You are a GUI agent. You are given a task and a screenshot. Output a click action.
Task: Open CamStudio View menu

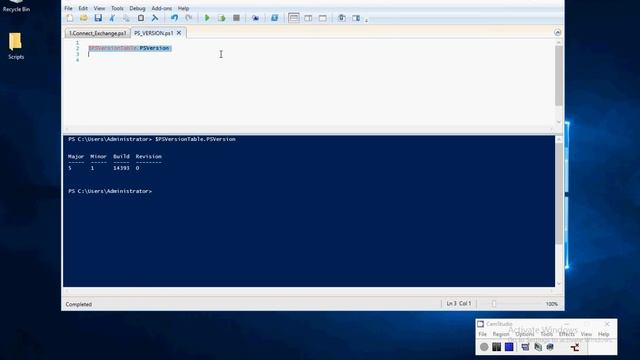point(586,334)
